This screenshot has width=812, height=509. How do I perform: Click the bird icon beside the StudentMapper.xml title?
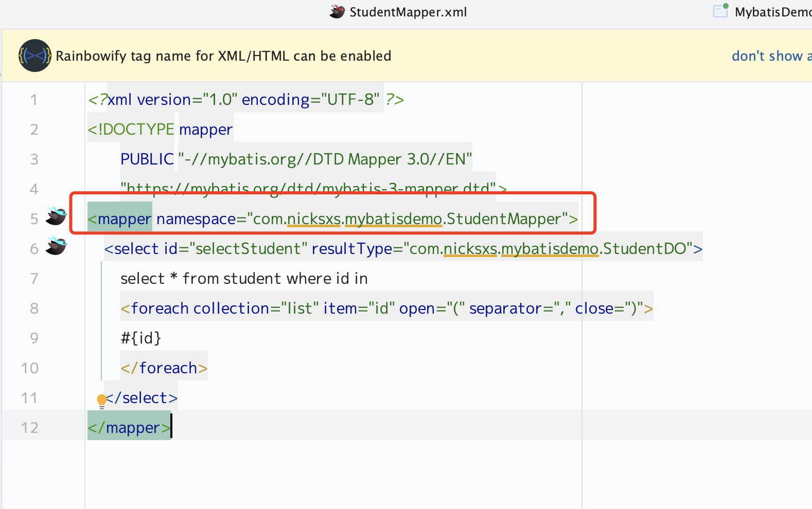point(337,11)
